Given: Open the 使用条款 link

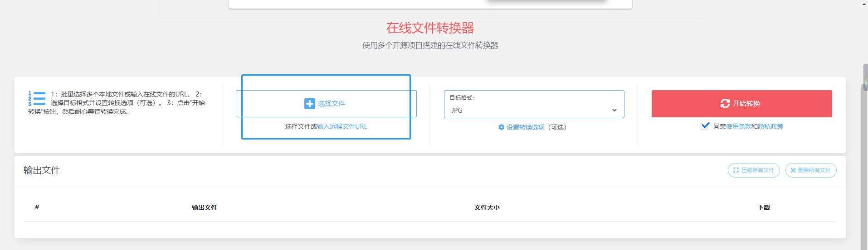Looking at the screenshot, I should [x=738, y=126].
